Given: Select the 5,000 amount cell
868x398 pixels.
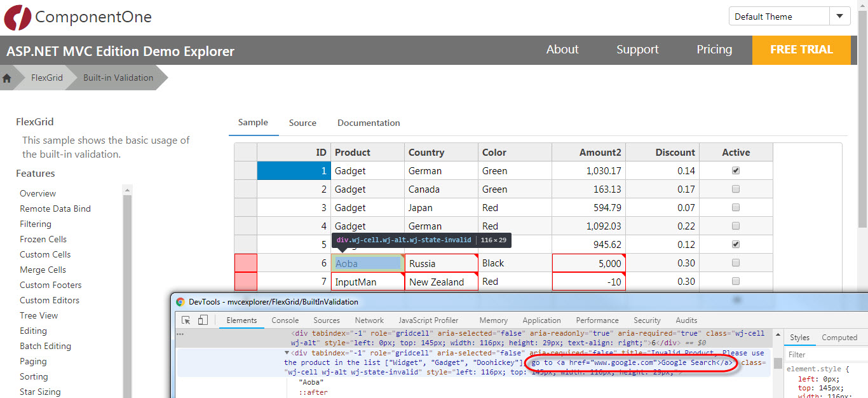Looking at the screenshot, I should 588,263.
